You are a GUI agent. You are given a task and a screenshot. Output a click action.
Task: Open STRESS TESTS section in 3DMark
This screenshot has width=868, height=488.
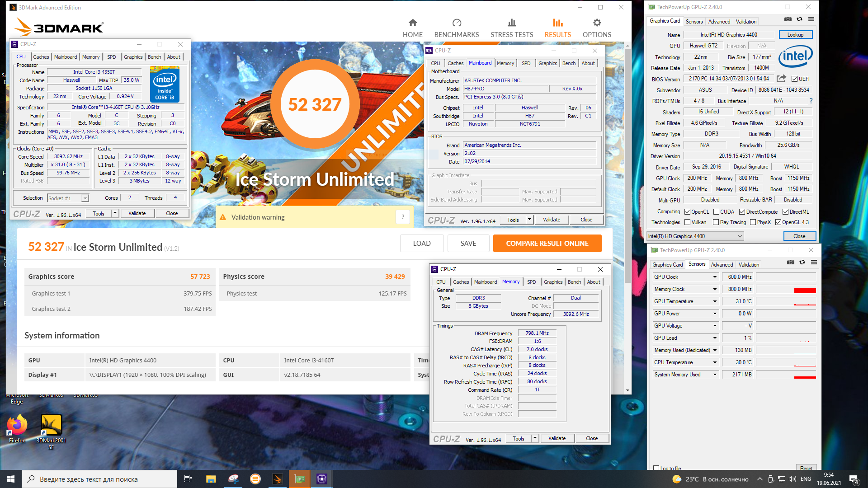[x=512, y=28]
